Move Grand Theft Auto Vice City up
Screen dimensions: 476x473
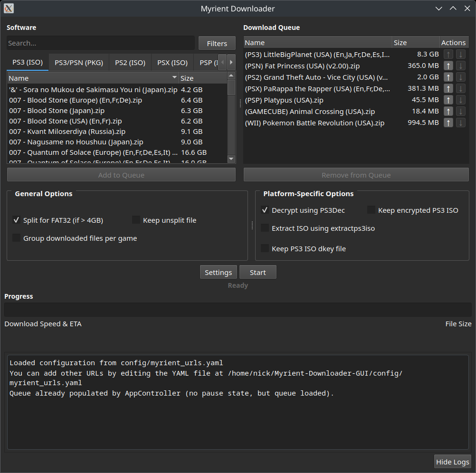pos(448,77)
